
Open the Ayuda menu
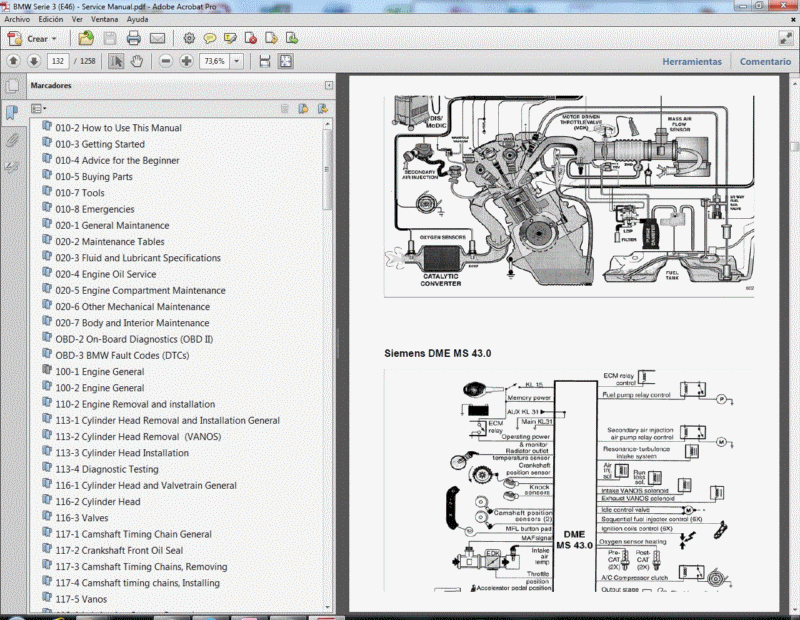coord(137,19)
